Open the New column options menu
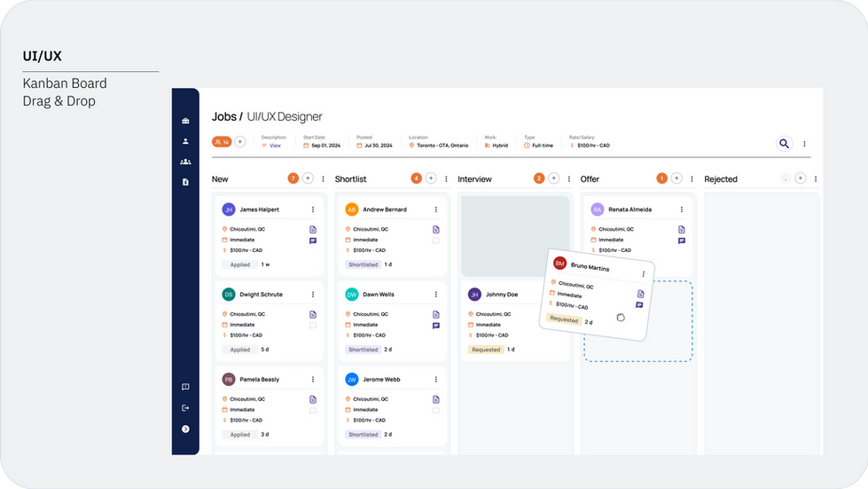The image size is (868, 489). tap(324, 179)
